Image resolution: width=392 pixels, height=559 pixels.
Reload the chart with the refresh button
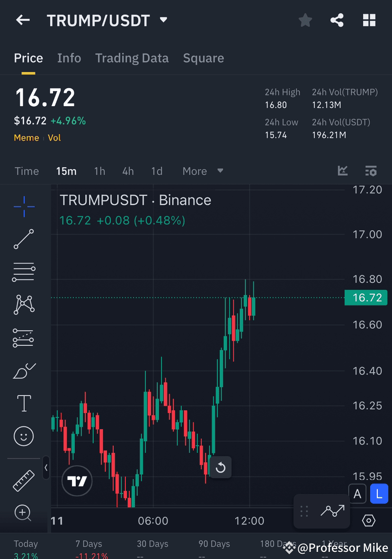220,467
